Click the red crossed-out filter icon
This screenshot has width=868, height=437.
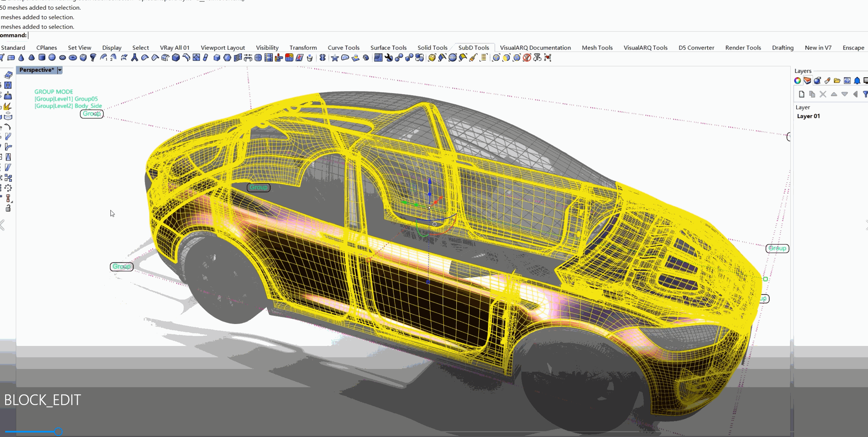click(527, 58)
